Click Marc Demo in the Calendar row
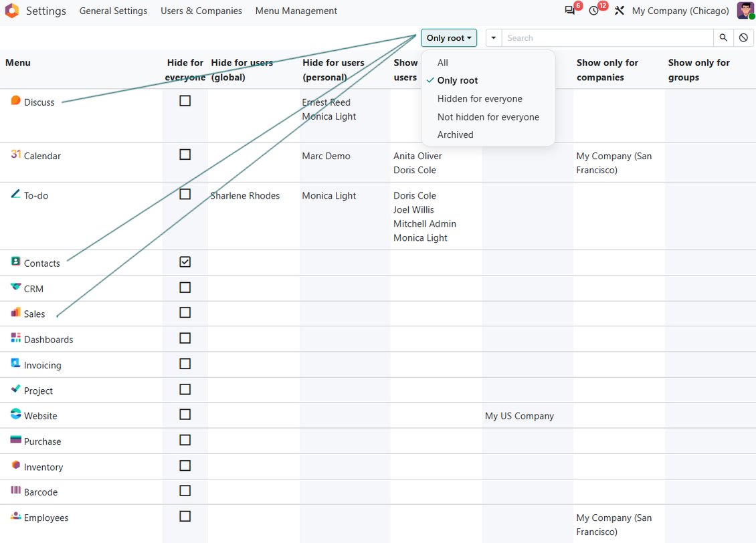 [x=326, y=156]
